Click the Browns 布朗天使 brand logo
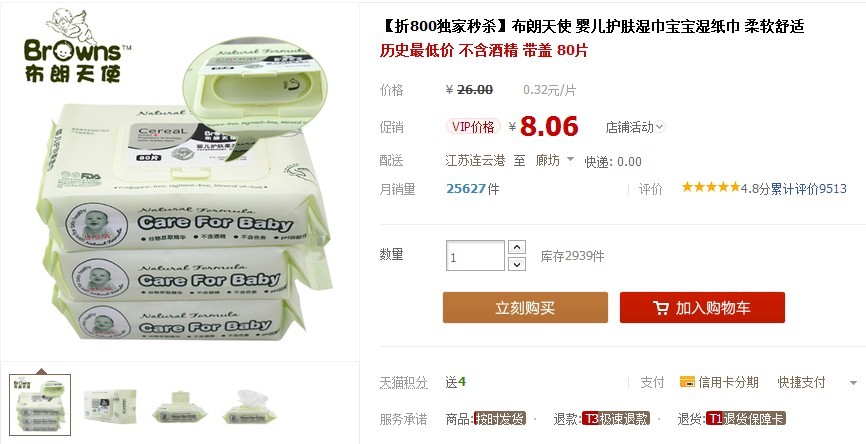This screenshot has height=444, width=866. pyautogui.click(x=76, y=46)
